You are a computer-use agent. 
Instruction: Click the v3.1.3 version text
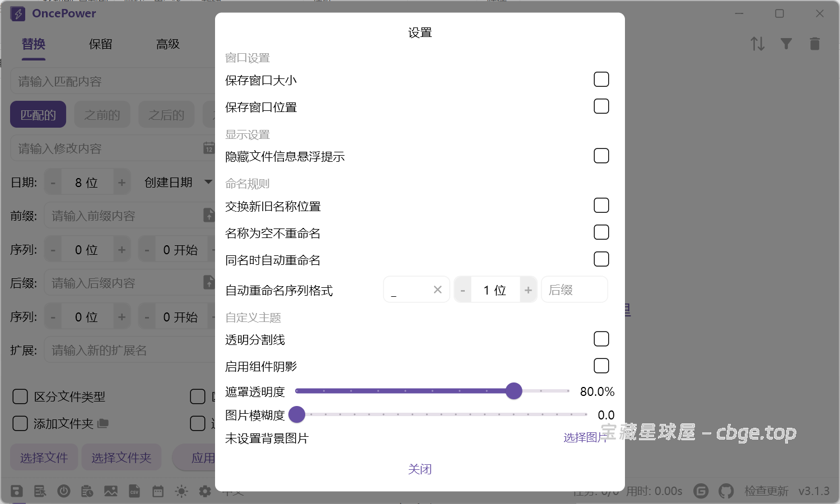[814, 491]
